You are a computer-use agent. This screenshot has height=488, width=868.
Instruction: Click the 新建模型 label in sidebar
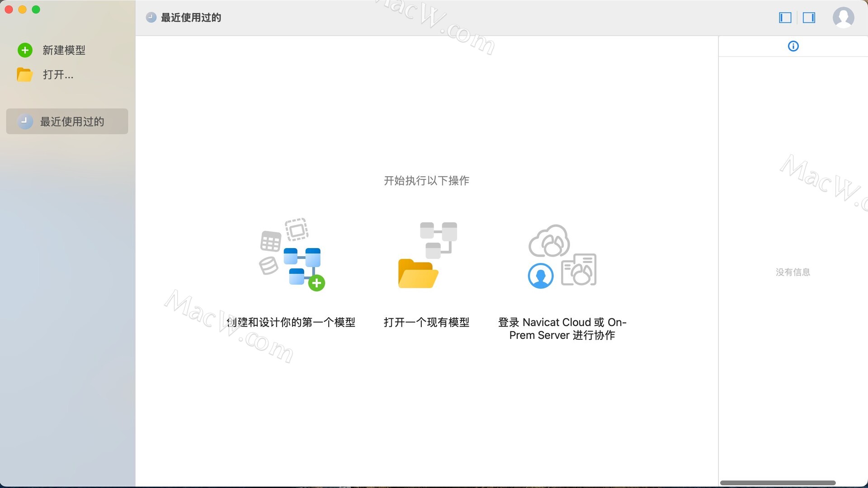[64, 50]
